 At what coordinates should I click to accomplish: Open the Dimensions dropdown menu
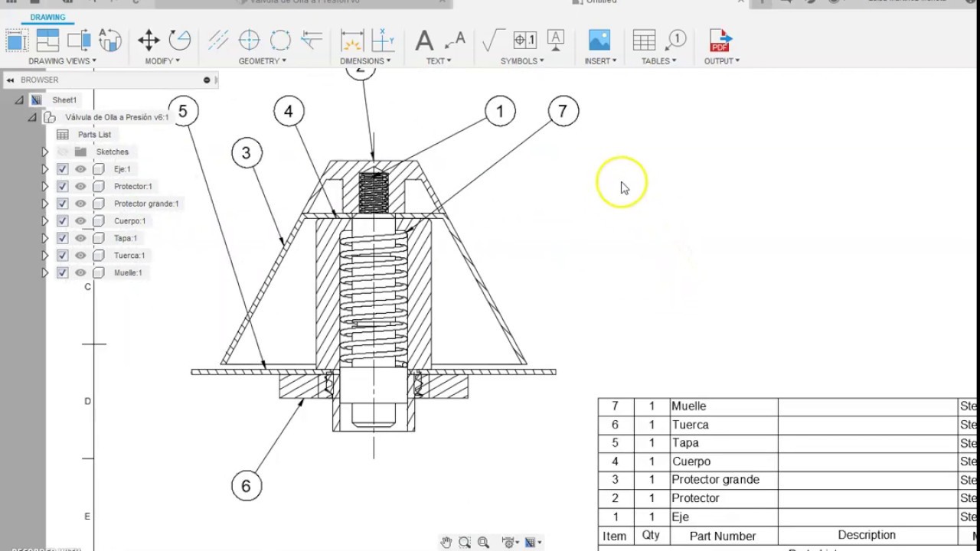pos(365,61)
